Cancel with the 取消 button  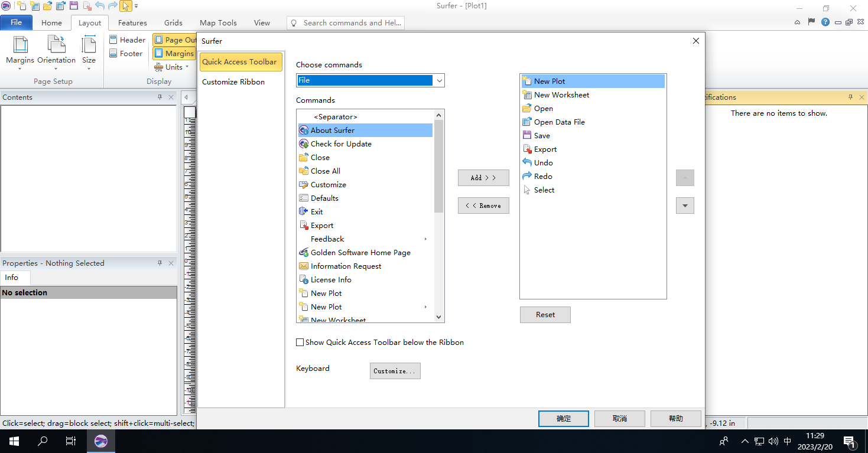click(x=620, y=418)
